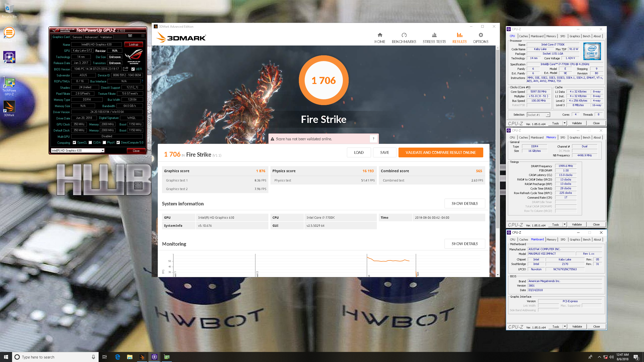Click the Task View taskbar icon
The width and height of the screenshot is (644, 362).
pos(105,357)
